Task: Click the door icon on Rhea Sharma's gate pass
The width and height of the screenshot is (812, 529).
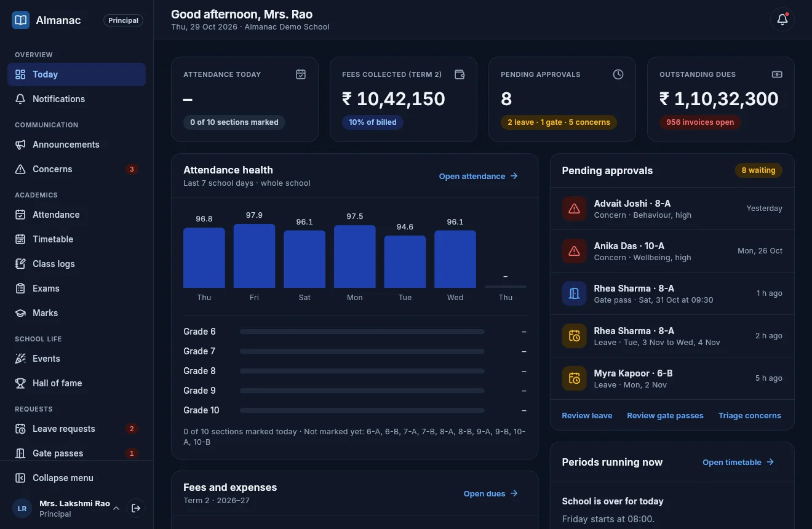Action: (x=574, y=293)
